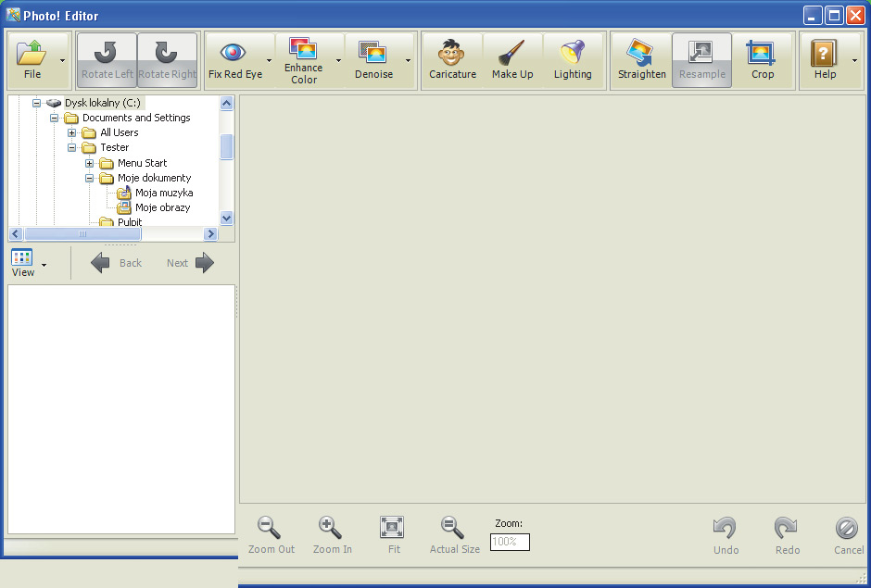Click the Caricature tool icon

click(452, 54)
